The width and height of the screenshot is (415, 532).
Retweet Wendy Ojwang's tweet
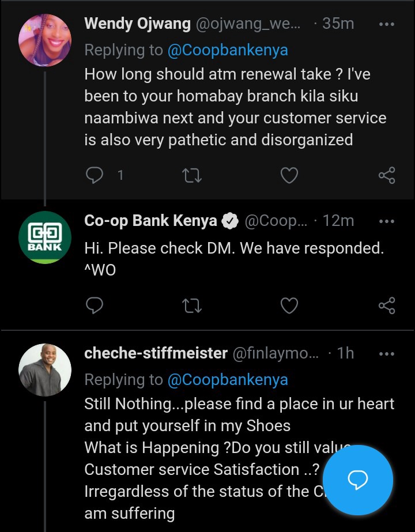192,175
